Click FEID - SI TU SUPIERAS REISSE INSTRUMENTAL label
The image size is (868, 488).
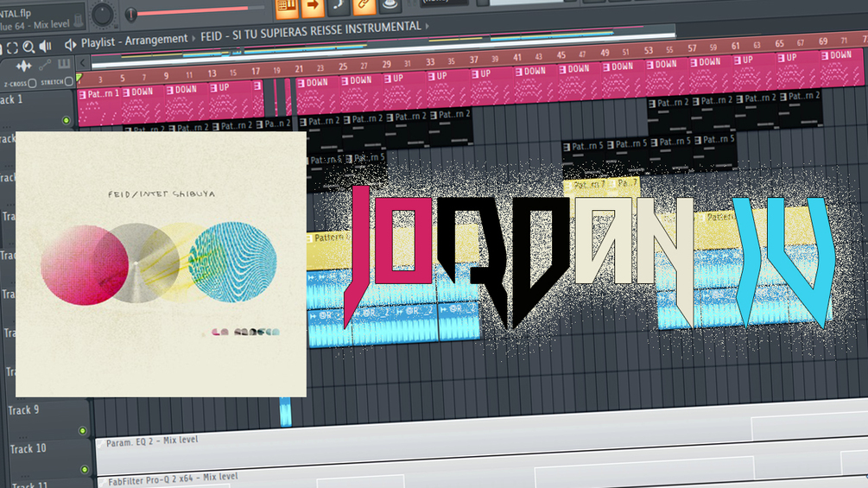pyautogui.click(x=311, y=32)
